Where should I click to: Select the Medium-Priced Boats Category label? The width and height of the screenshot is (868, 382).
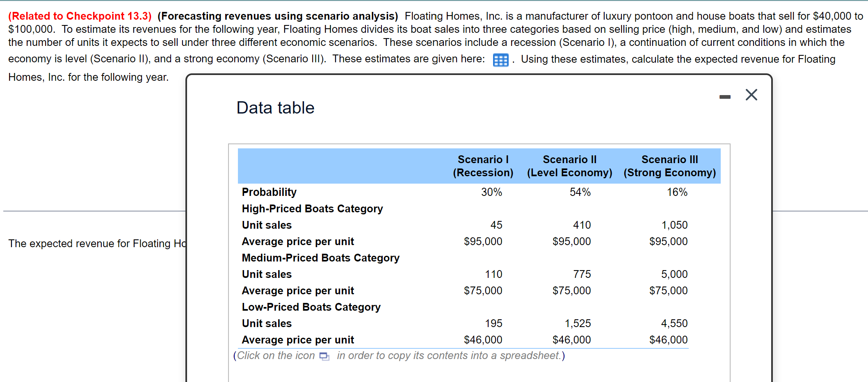point(320,258)
